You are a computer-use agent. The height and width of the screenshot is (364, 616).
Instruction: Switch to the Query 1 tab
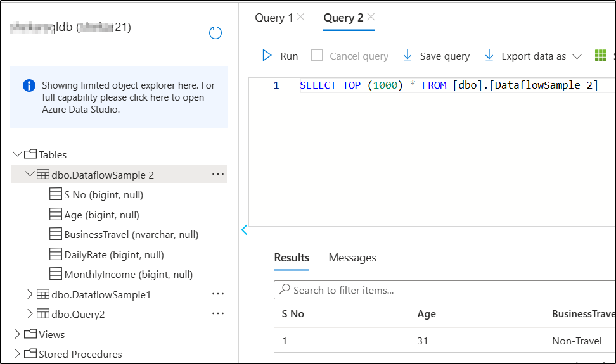(274, 18)
